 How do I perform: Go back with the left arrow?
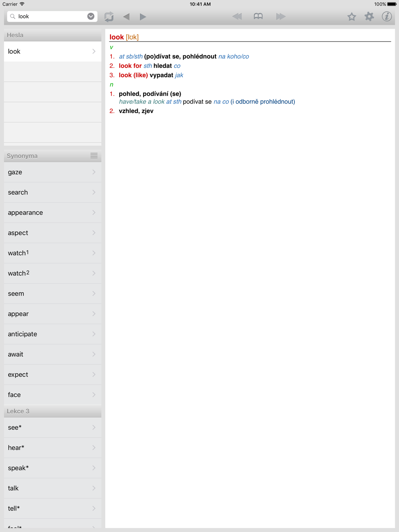pyautogui.click(x=126, y=17)
